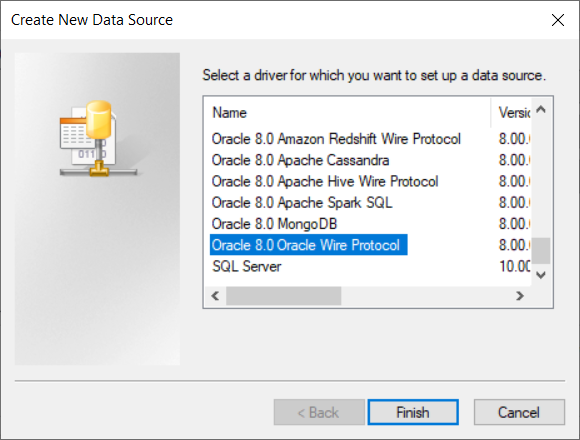This screenshot has width=580, height=440.
Task: Select Oracle 8.0 Apache Hive Wire Protocol
Action: [325, 182]
